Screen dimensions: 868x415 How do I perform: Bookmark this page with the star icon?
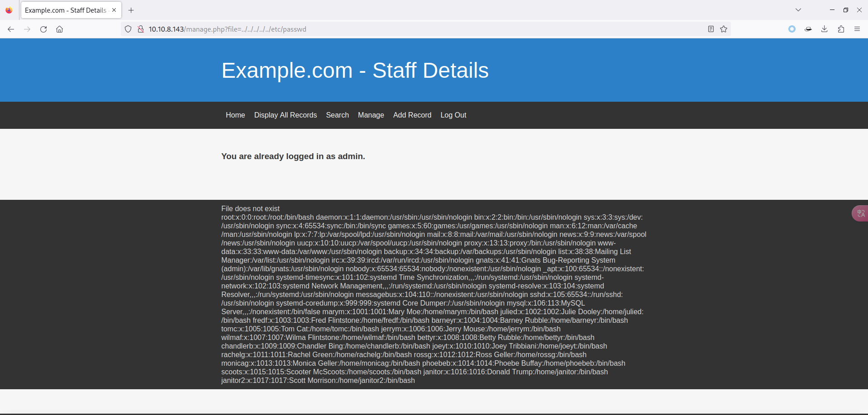pos(724,29)
